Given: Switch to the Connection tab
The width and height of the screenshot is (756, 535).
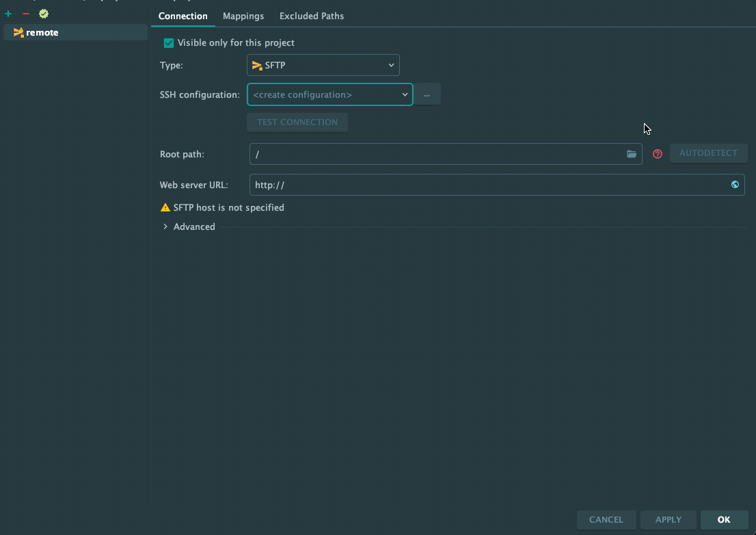Looking at the screenshot, I should [183, 16].
